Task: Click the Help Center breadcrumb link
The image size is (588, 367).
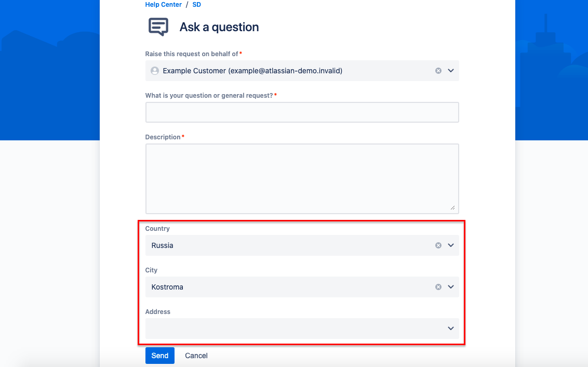Action: click(163, 5)
